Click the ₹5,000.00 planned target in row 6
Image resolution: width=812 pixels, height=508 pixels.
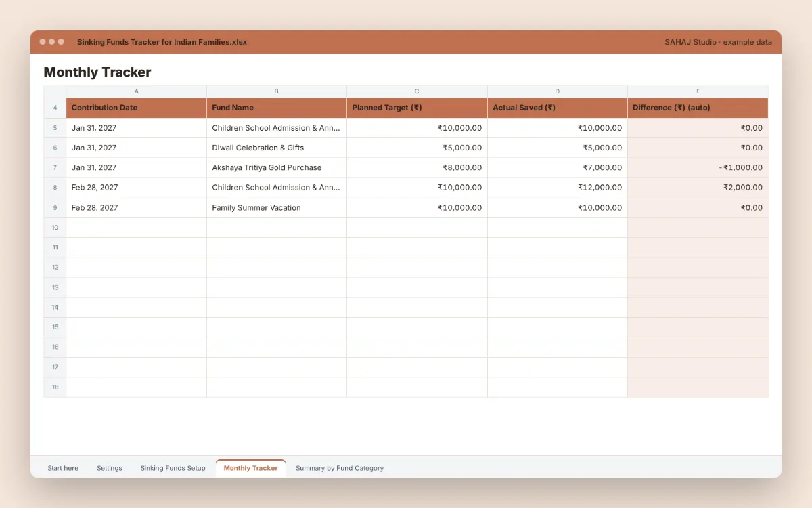pyautogui.click(x=417, y=148)
